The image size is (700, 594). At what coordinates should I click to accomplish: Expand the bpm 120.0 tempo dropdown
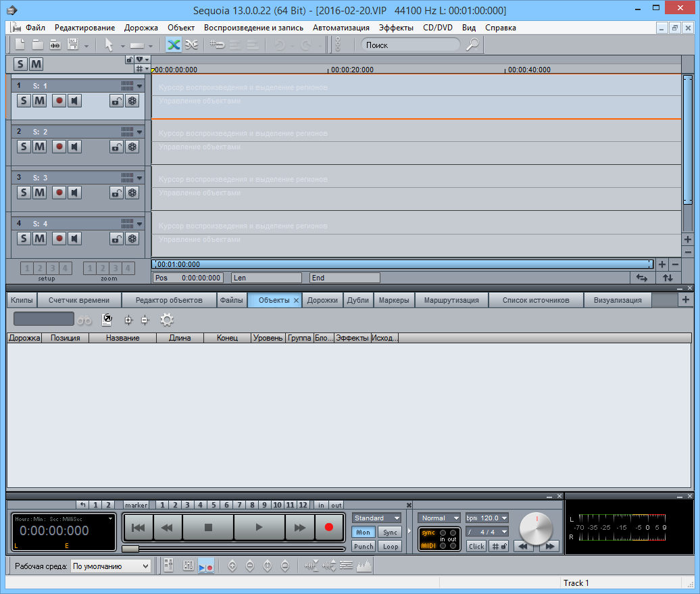pos(487,518)
